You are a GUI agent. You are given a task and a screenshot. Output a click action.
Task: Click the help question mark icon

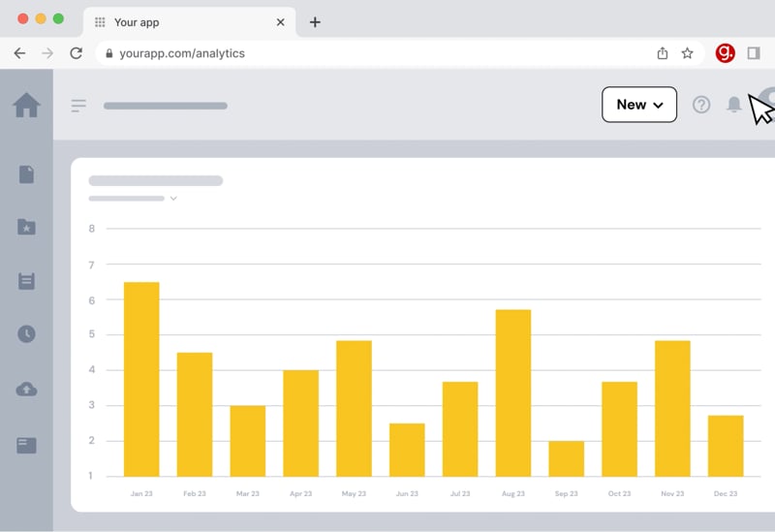click(701, 105)
